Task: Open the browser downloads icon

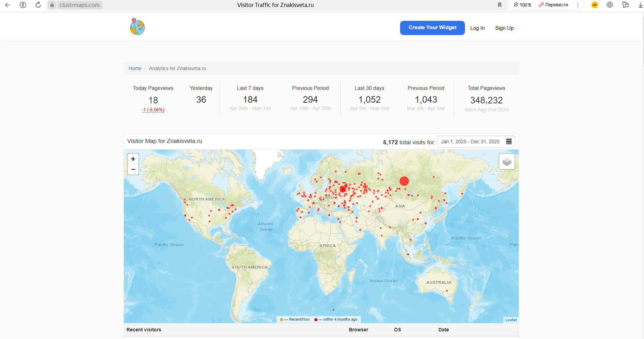Action: [x=640, y=5]
